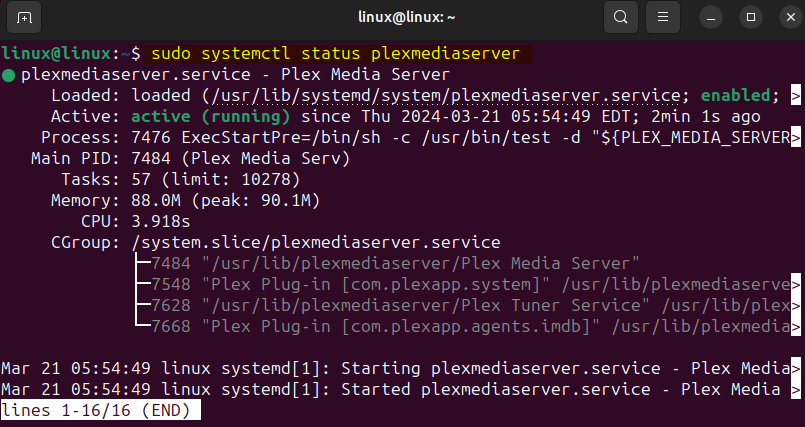Viewport: 805px width, 427px height.
Task: Maximize the terminal window
Action: pos(751,18)
